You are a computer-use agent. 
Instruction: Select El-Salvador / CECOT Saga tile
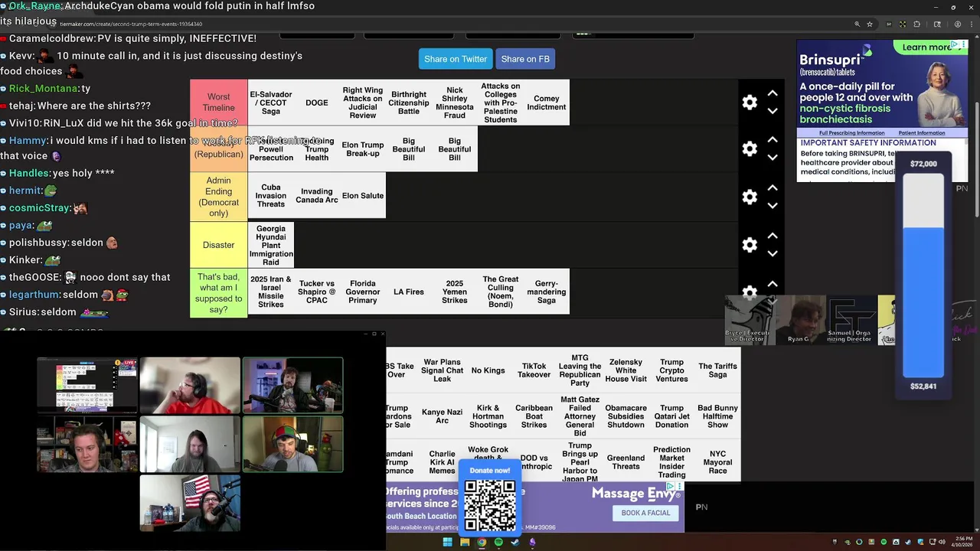271,103
